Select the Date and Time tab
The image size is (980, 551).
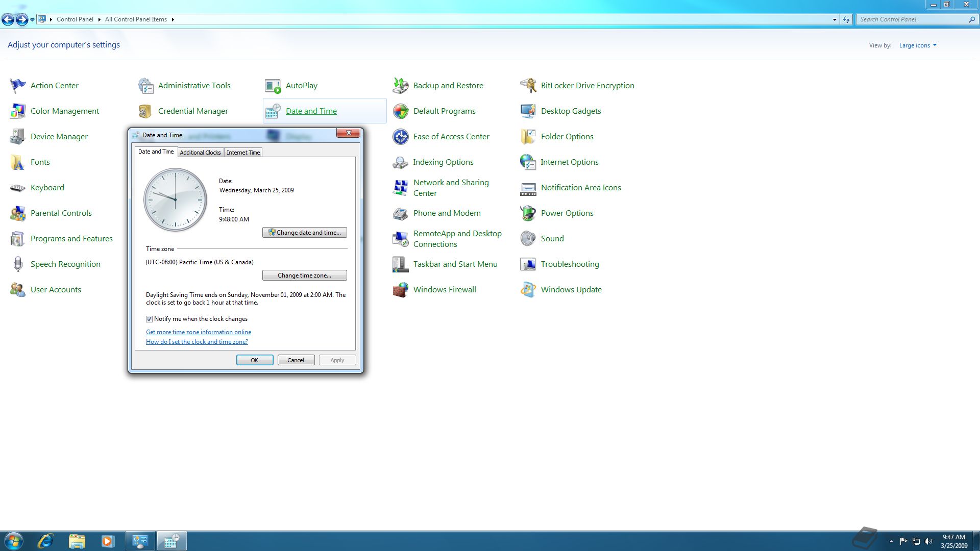[156, 152]
